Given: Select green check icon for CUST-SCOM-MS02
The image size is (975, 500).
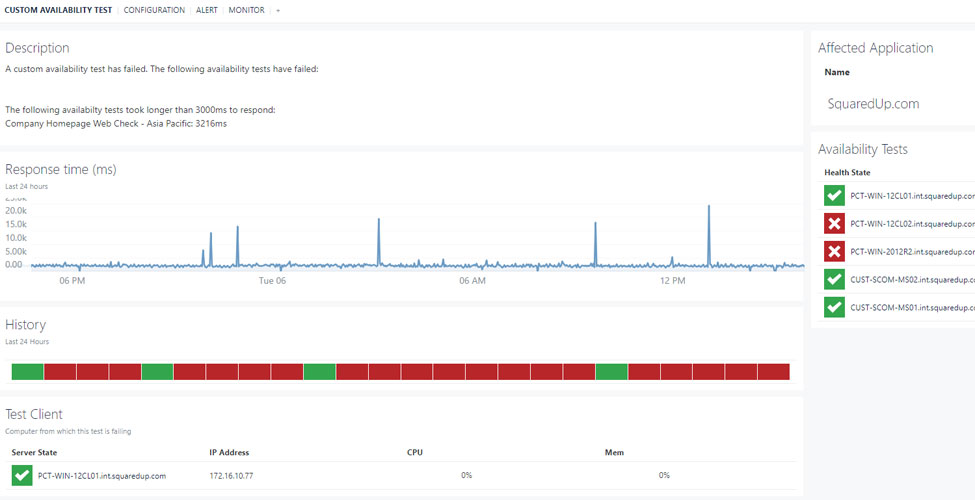Looking at the screenshot, I should [x=834, y=280].
